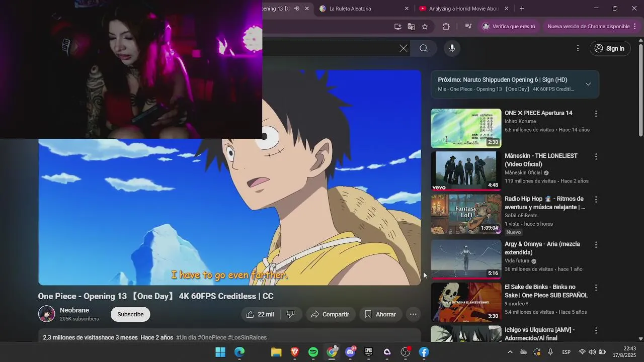This screenshot has width=644, height=362.
Task: Click the video title text One Piece Opening 13
Action: tap(156, 296)
